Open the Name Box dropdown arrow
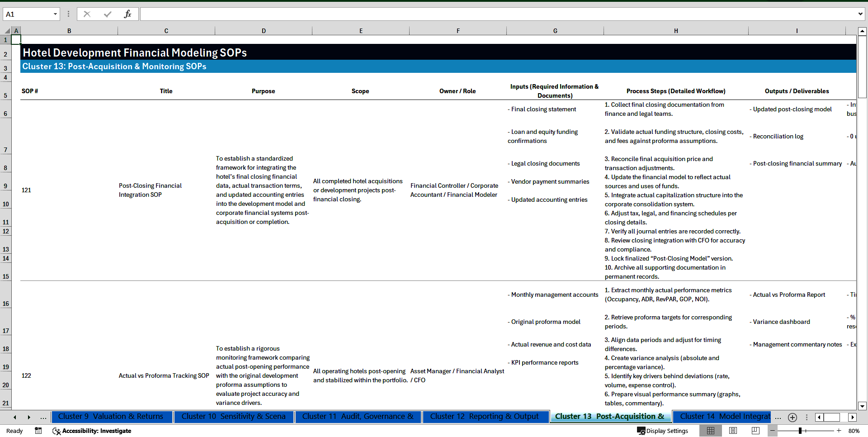 click(55, 14)
